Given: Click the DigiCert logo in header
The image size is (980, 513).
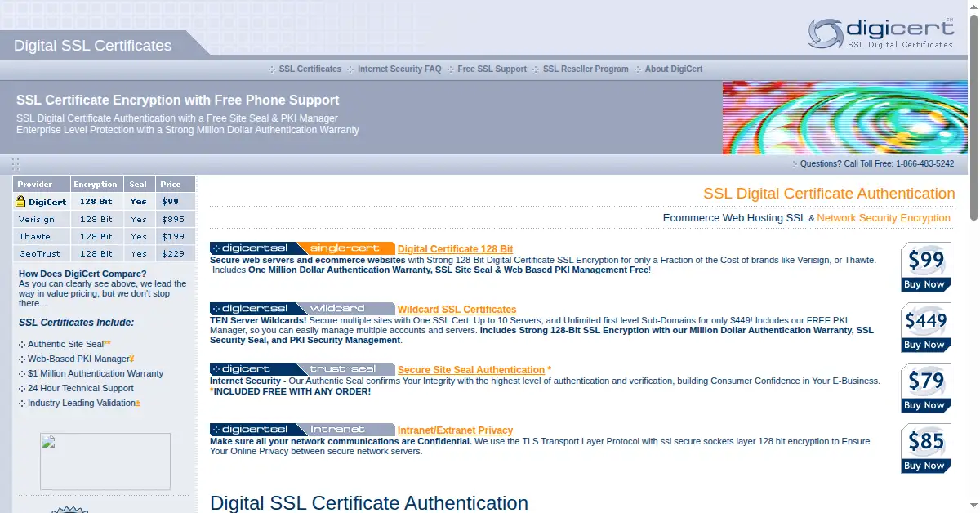Looking at the screenshot, I should click(881, 33).
